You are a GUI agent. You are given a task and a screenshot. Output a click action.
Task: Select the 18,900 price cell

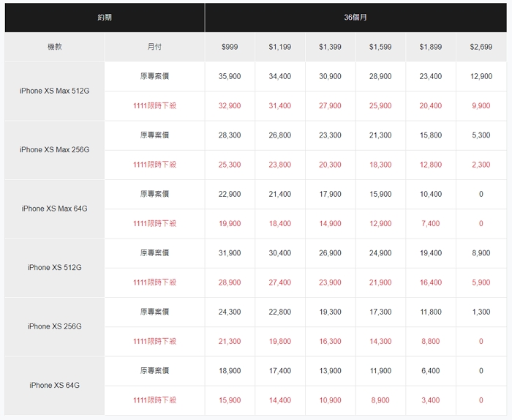click(x=230, y=371)
